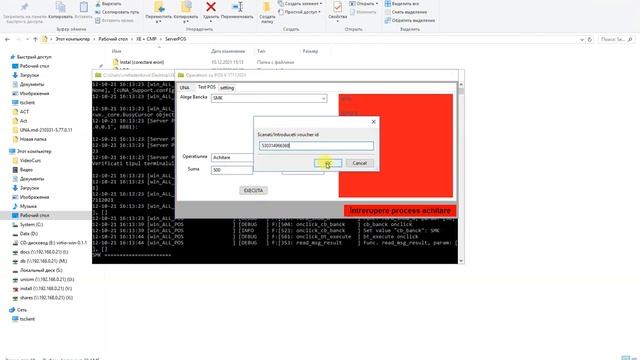
Task: Click the Suma field containing 500
Action: 232,170
